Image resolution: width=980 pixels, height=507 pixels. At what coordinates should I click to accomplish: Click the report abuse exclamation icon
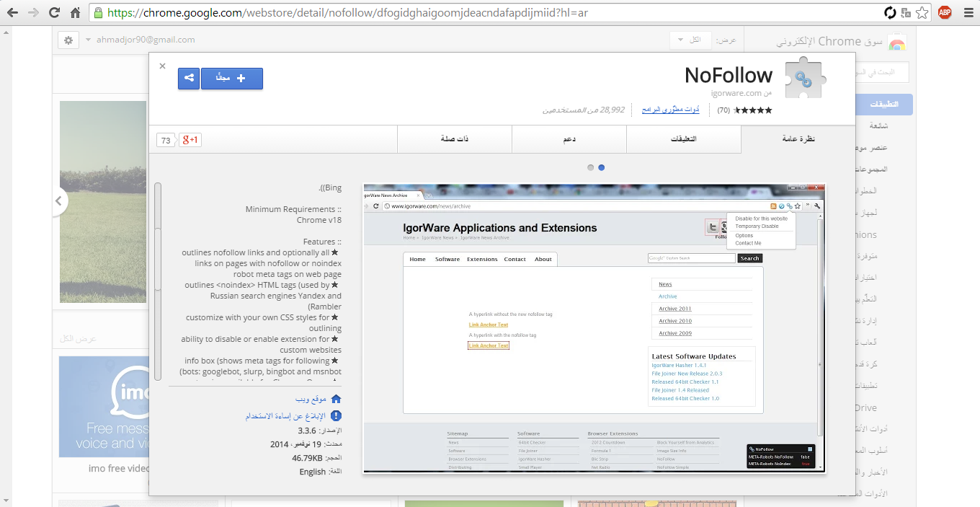(x=336, y=416)
